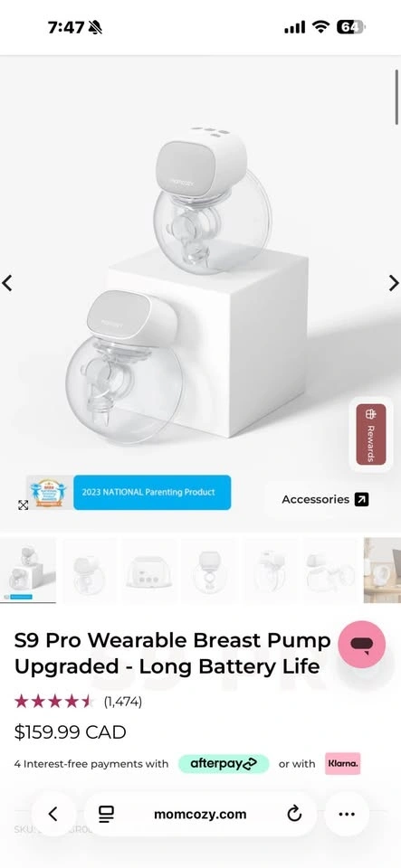
Task: Tap the browser back arrow
Action: [53, 814]
